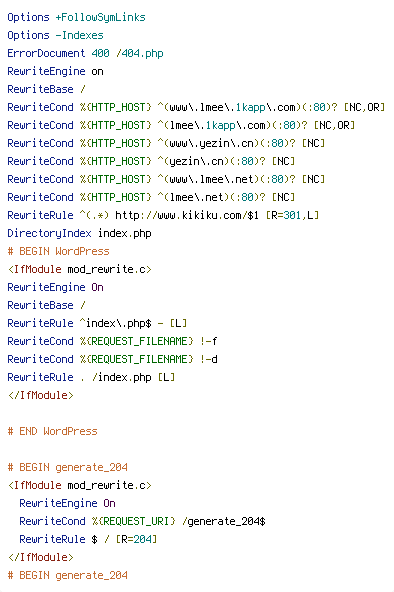Screen dimensions: 394x592
Task: Select the 'DirectoryIndex index.php' line
Action: [x=79, y=233]
